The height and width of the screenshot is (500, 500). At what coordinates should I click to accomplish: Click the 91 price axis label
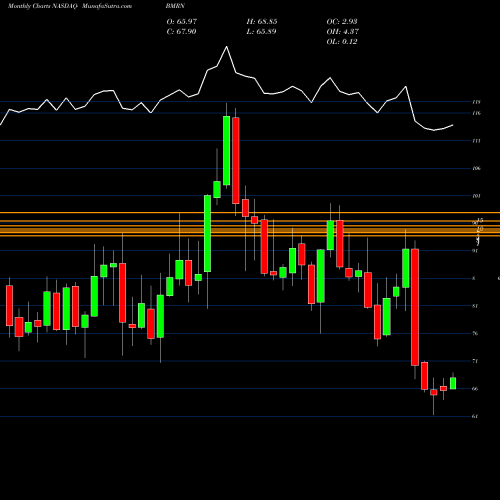point(475,251)
